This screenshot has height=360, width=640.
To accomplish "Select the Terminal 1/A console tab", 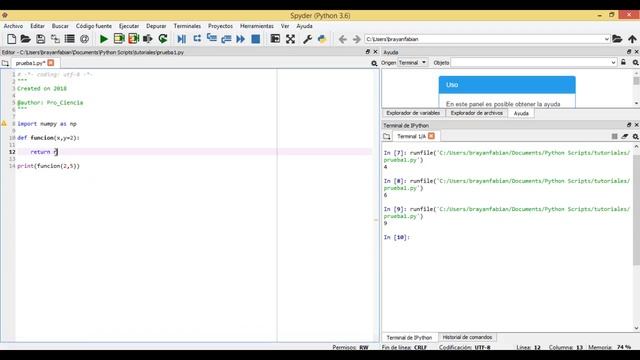I will coord(411,136).
